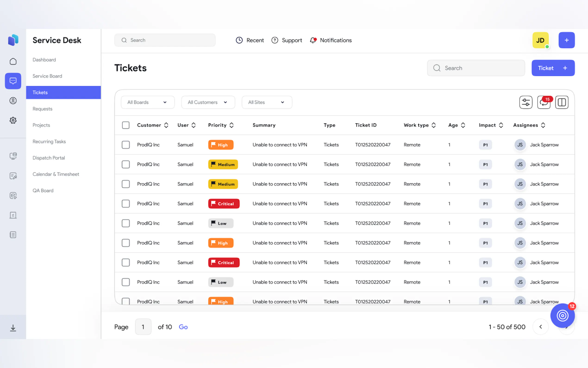This screenshot has width=588, height=368.
Task: Expand the All Sites dropdown
Action: (267, 102)
